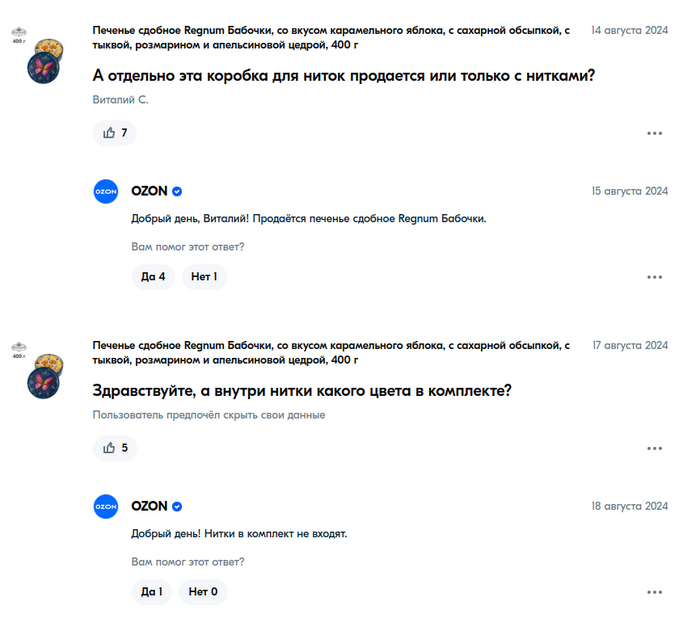Vote "Нет 0" on the second answer

click(x=204, y=591)
